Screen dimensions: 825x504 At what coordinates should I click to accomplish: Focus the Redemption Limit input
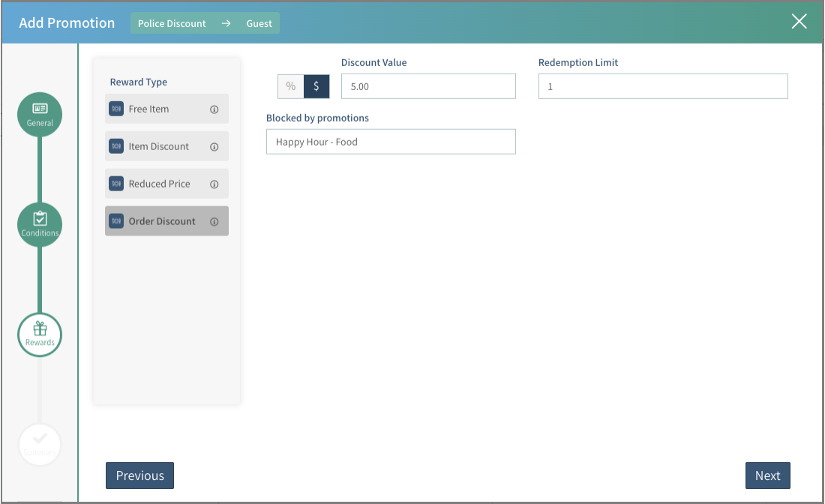point(663,86)
